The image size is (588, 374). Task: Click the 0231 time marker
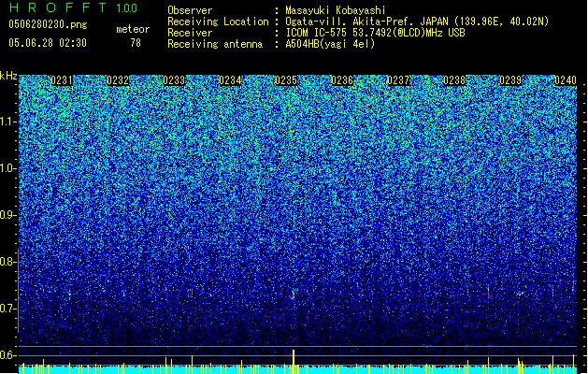point(62,80)
